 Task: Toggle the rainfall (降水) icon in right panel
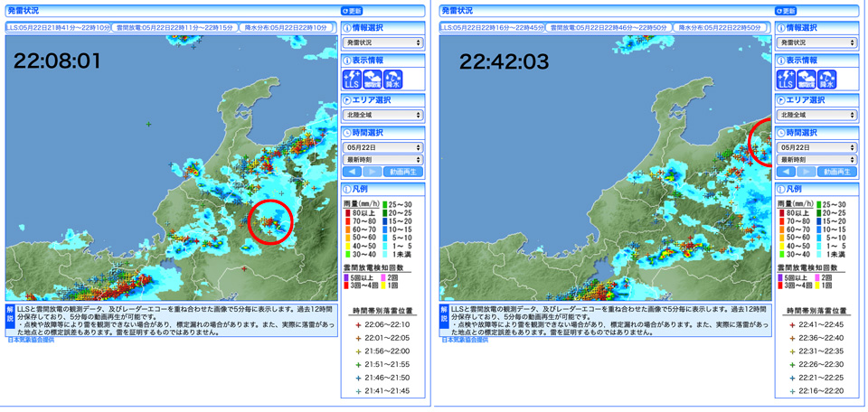click(x=827, y=79)
